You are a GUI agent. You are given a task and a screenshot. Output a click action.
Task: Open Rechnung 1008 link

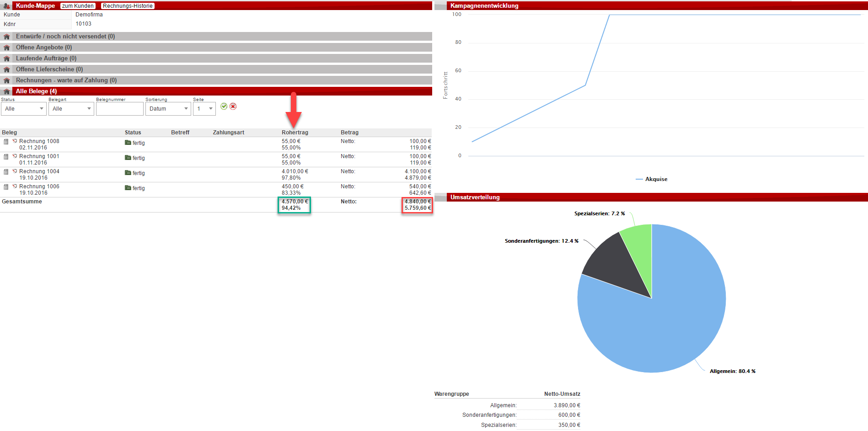pyautogui.click(x=39, y=141)
